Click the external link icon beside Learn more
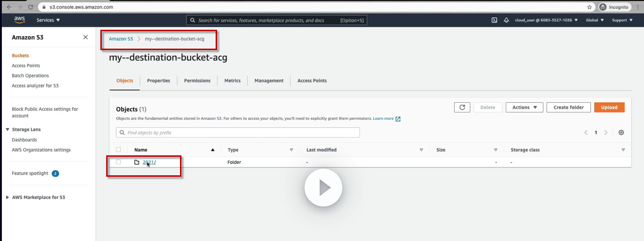 (398, 119)
